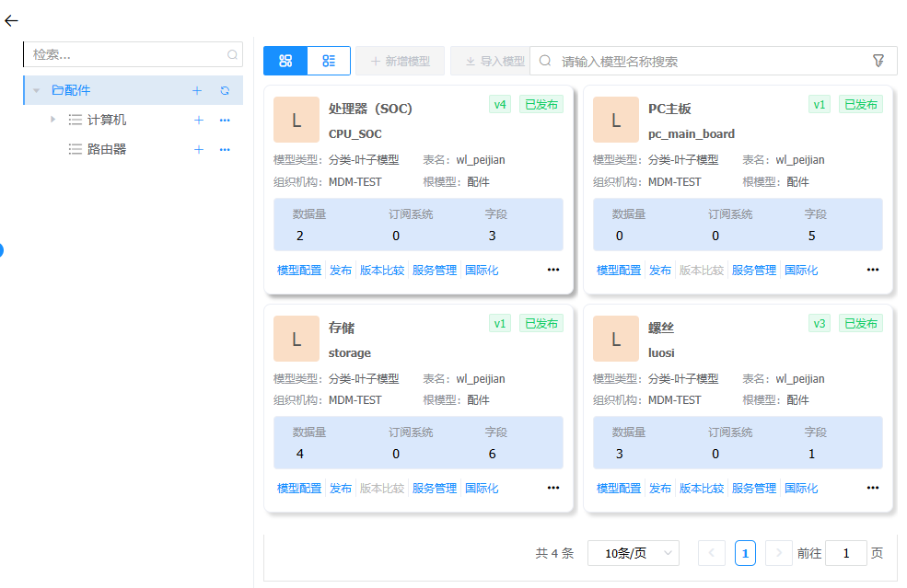Switch to card grid view
The height and width of the screenshot is (588, 907).
pos(285,61)
